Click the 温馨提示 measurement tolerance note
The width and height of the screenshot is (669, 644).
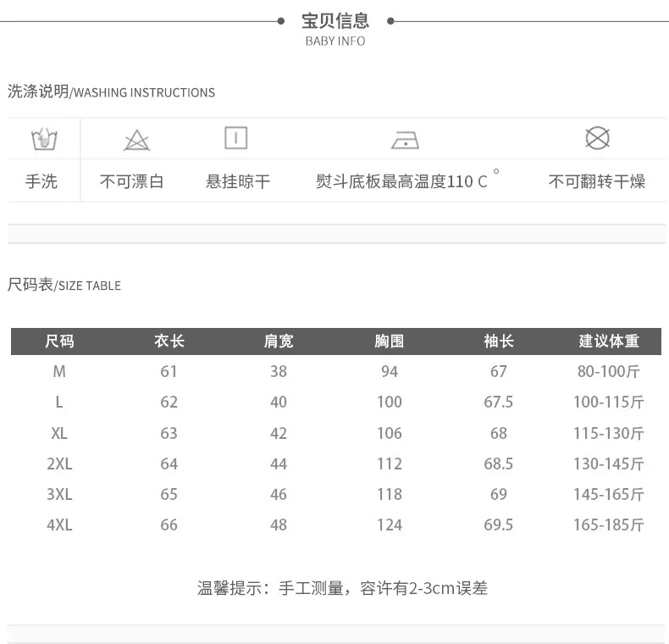pos(342,588)
